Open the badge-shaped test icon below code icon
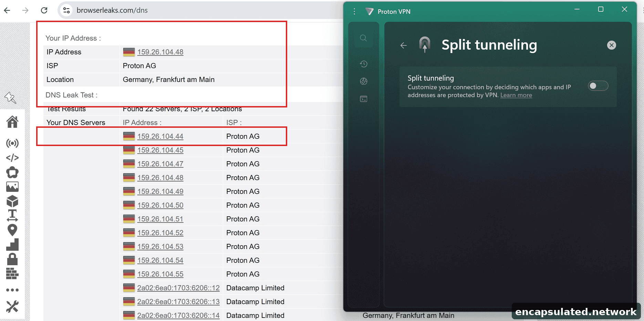Screen dimensions: 644x321 coord(12,172)
